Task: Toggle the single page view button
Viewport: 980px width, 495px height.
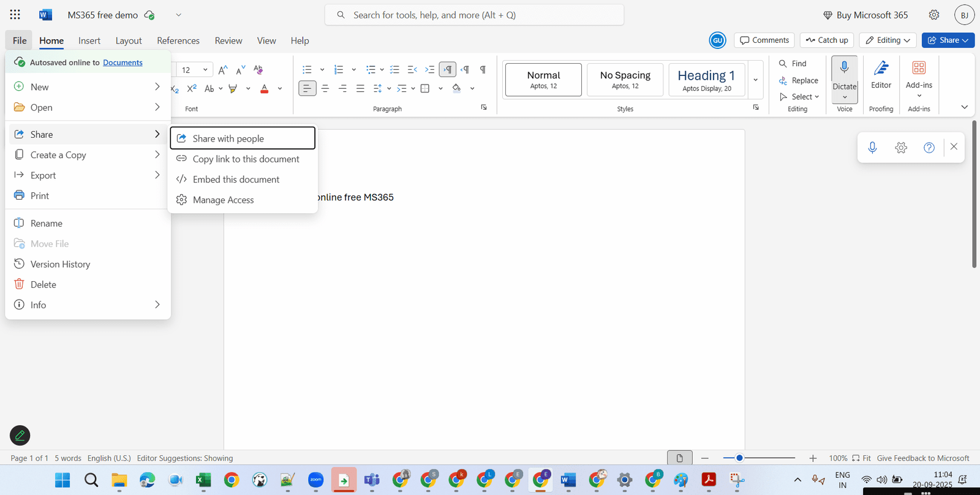Action: click(679, 458)
